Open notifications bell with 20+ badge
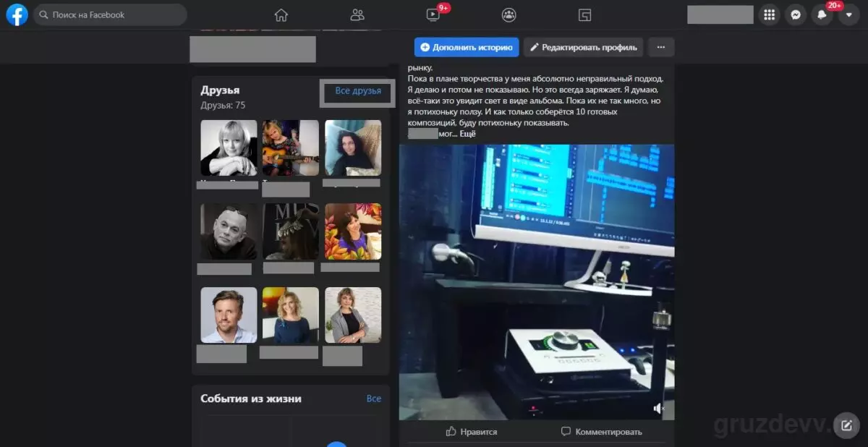This screenshot has height=447, width=868. pyautogui.click(x=822, y=14)
